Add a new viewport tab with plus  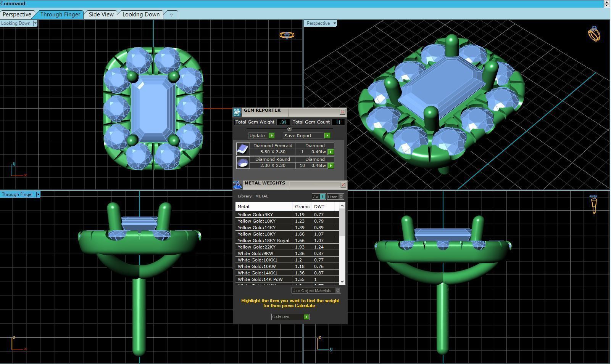pyautogui.click(x=171, y=14)
